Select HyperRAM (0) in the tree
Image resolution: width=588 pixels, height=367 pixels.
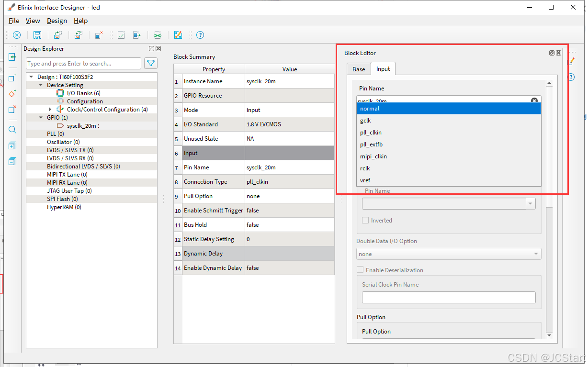point(64,207)
